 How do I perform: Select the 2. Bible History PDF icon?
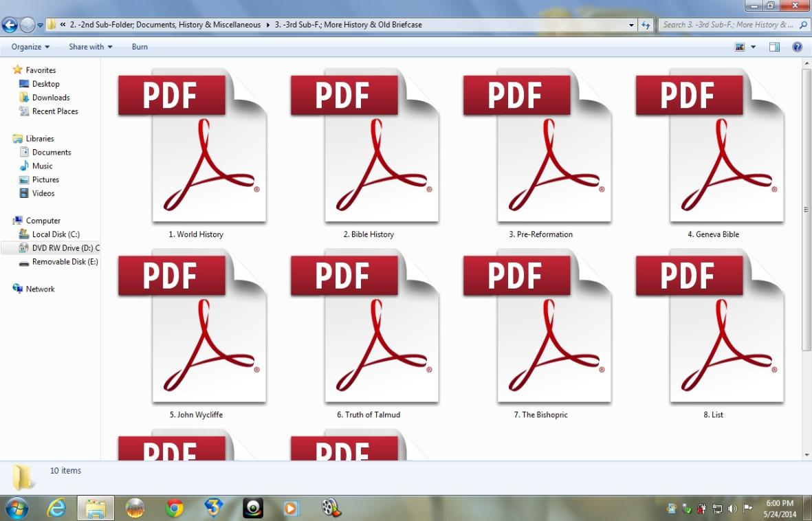point(365,146)
